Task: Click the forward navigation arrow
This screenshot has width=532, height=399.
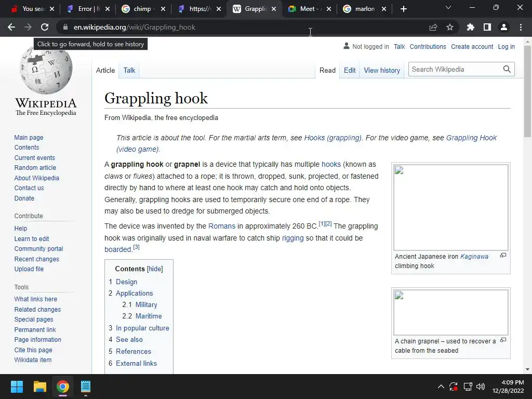Action: (x=28, y=27)
